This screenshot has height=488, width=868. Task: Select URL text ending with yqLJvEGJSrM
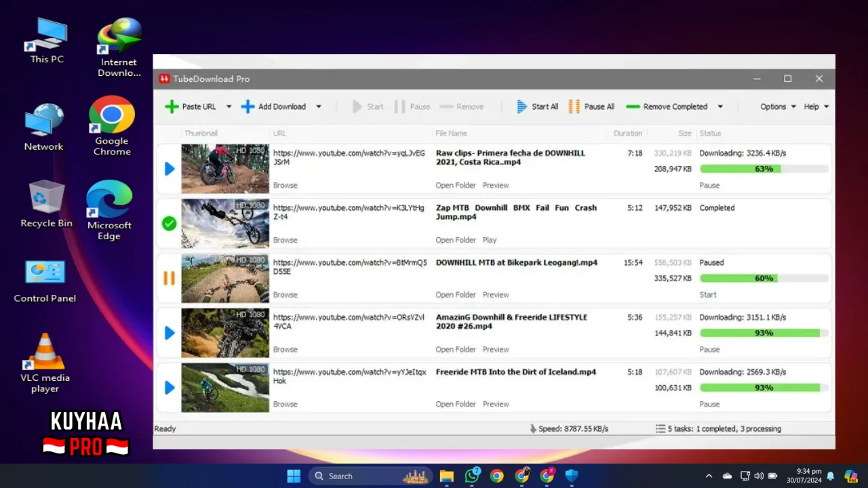[x=349, y=157]
